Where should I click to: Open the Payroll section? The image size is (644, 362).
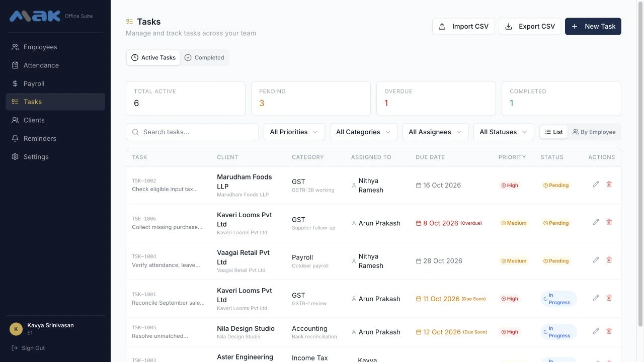pyautogui.click(x=55, y=83)
